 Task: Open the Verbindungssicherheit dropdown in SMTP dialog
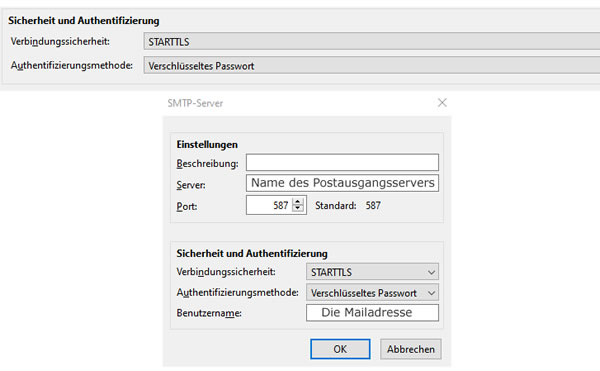[372, 272]
